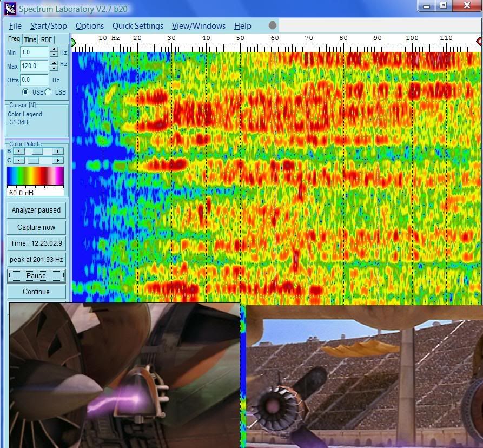Click the 10 Hz label on frequency scale
The width and height of the screenshot is (483, 448).
point(109,38)
